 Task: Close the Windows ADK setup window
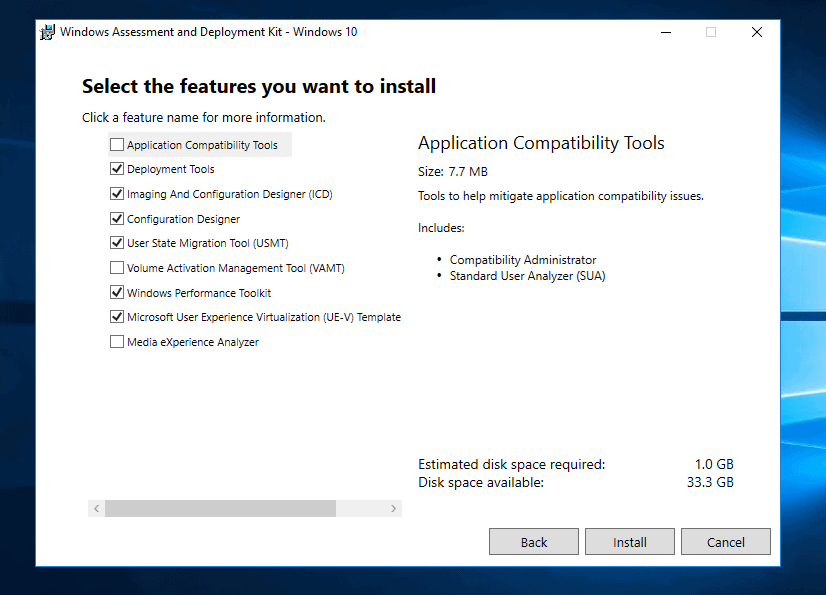click(x=757, y=32)
